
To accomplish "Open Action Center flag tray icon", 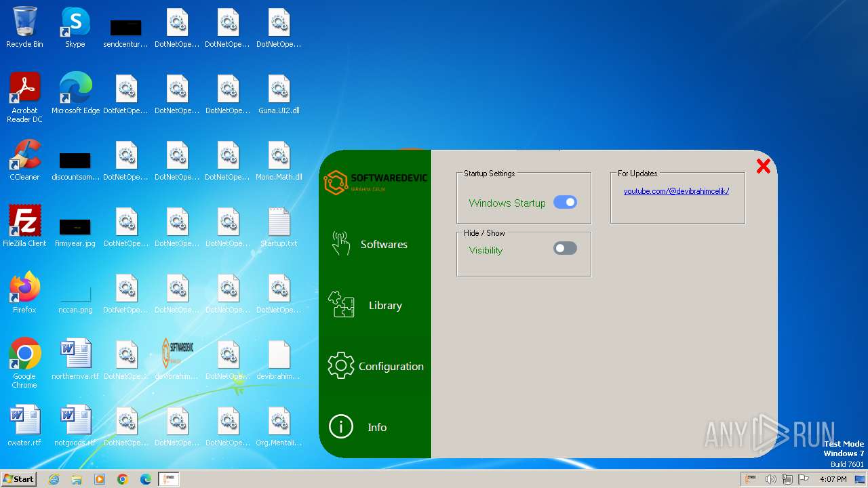I will [x=804, y=479].
